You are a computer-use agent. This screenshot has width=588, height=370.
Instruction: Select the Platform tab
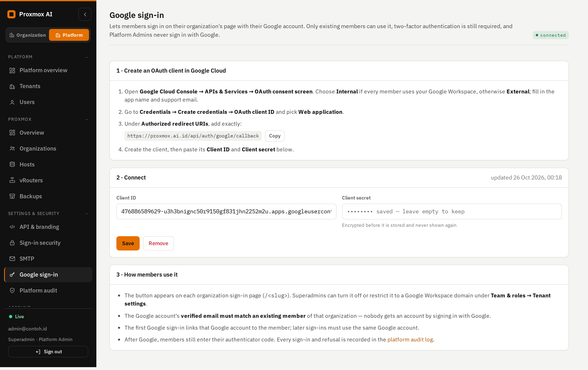[69, 35]
